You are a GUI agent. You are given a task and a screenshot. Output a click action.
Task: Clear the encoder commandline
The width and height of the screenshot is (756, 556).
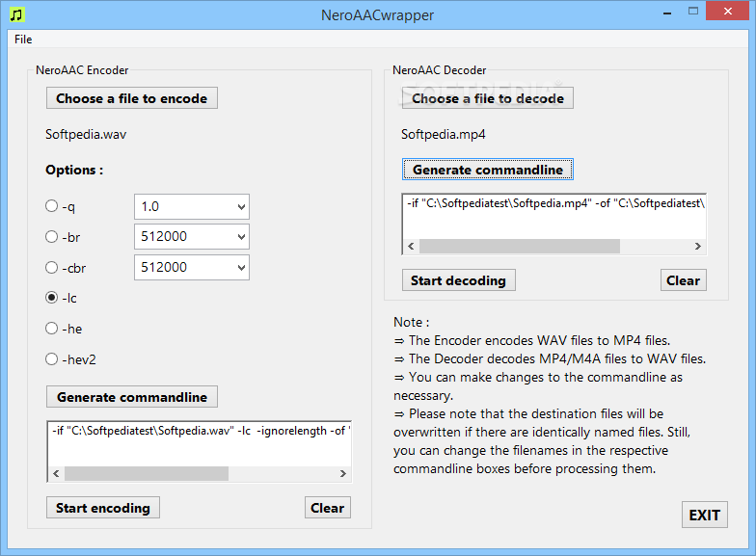pyautogui.click(x=328, y=508)
